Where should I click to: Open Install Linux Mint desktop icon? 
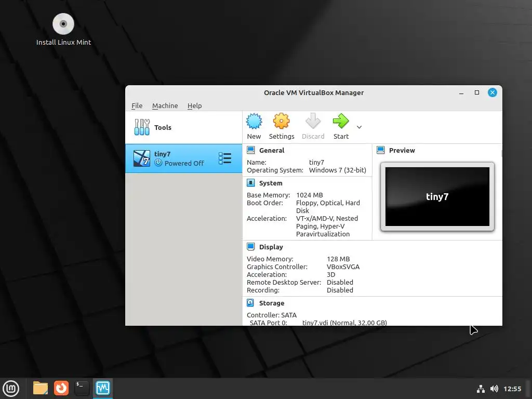tap(63, 29)
